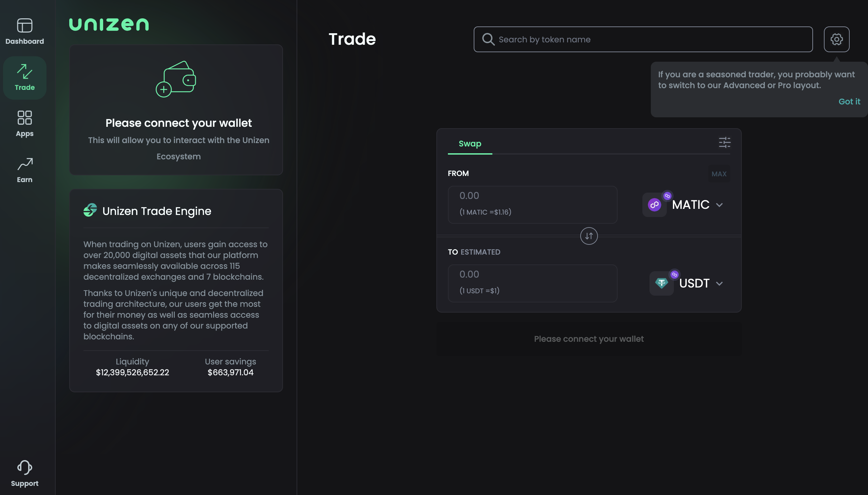Click the User savings value $663,971.04
Screen dimensions: 868x495
coord(230,372)
